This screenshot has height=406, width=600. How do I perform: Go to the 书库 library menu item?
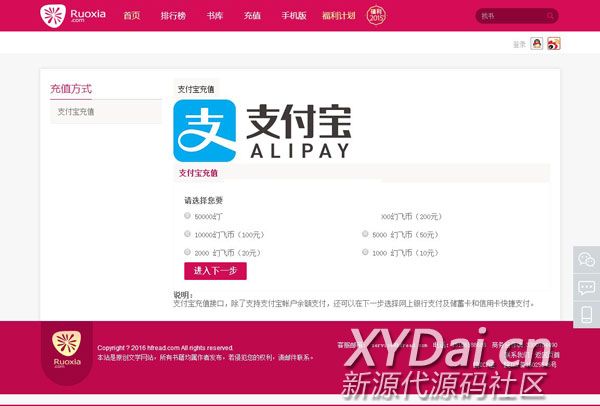click(215, 16)
